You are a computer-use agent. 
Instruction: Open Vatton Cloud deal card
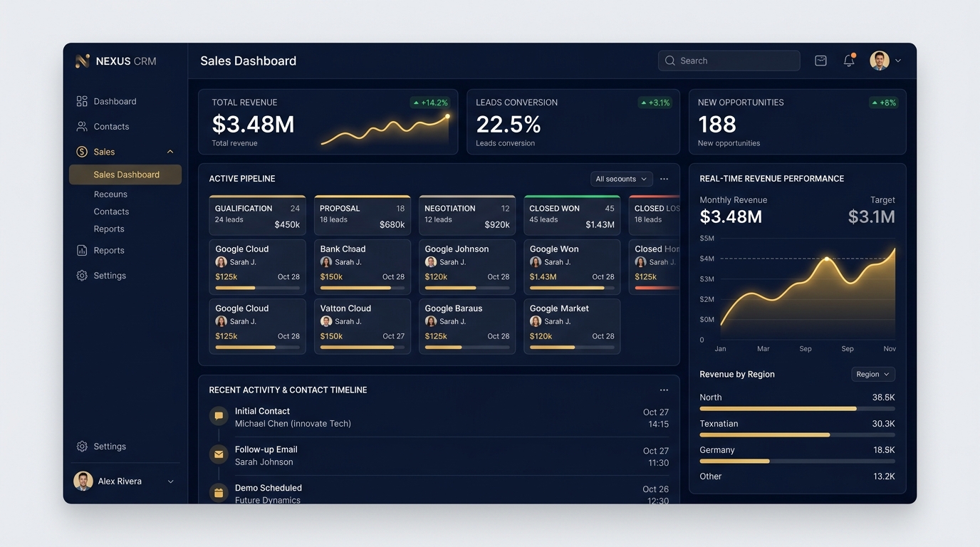(362, 326)
